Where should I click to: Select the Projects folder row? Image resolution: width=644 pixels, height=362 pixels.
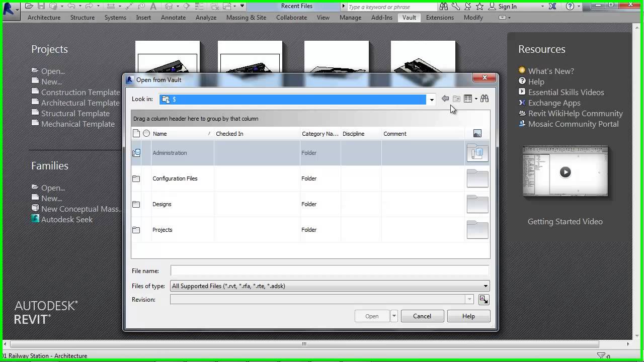click(310, 230)
